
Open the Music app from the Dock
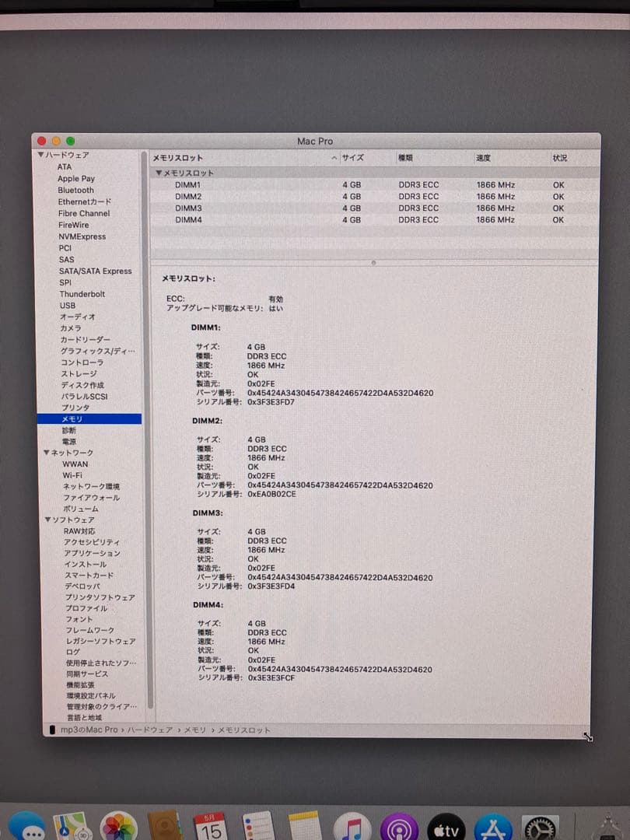click(x=350, y=826)
